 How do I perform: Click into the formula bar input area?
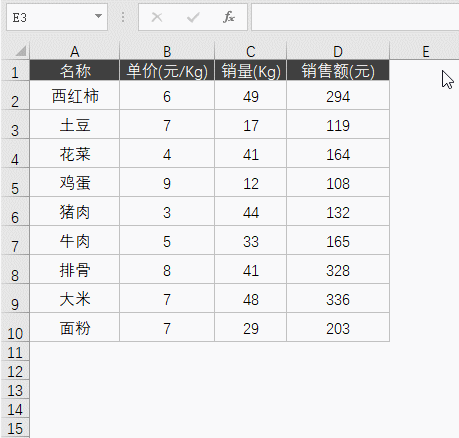click(x=355, y=17)
